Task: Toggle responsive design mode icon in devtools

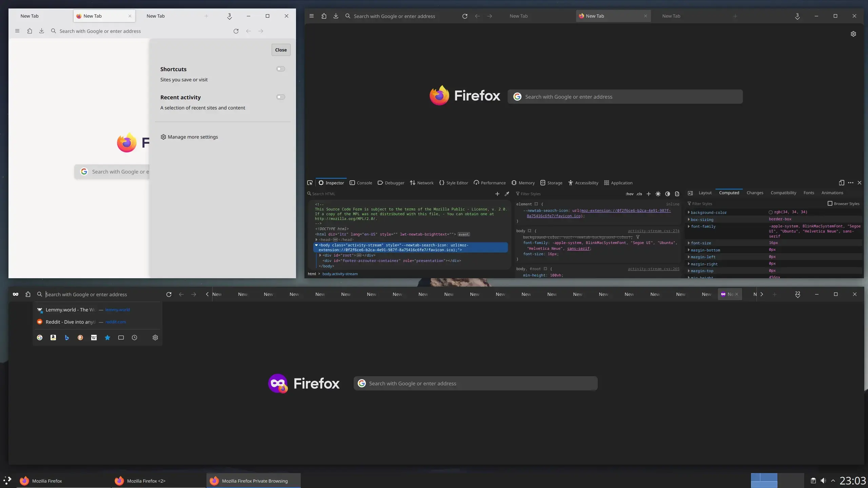Action: (x=842, y=183)
